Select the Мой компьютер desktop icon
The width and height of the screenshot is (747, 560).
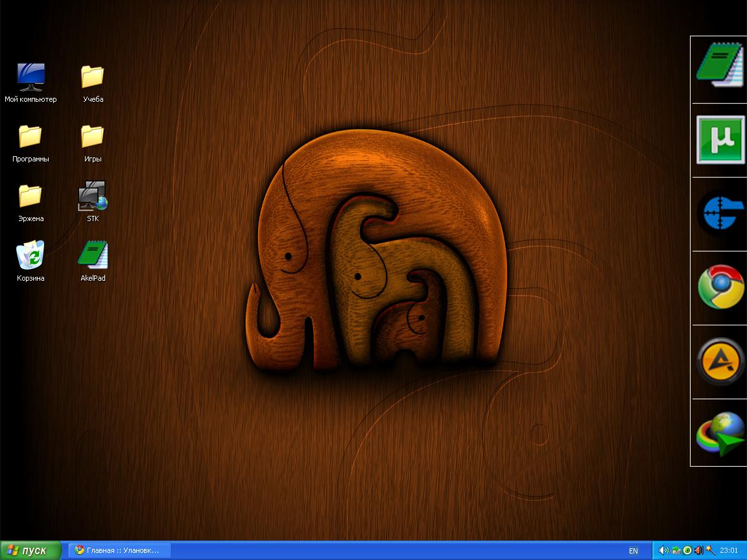30,78
